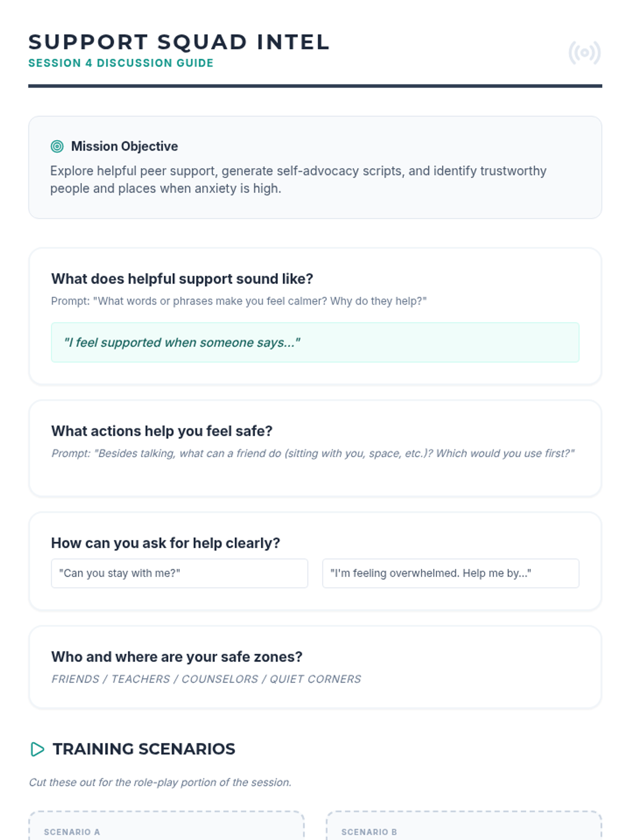The width and height of the screenshot is (630, 840).
Task: Click the green "I feel supported when" box
Action: click(x=315, y=342)
